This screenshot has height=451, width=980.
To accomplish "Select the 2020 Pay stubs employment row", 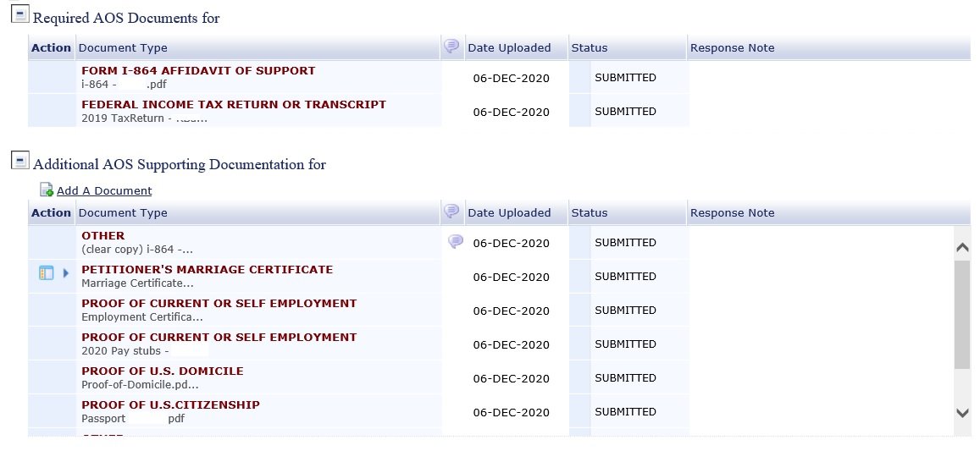I will coord(359,344).
